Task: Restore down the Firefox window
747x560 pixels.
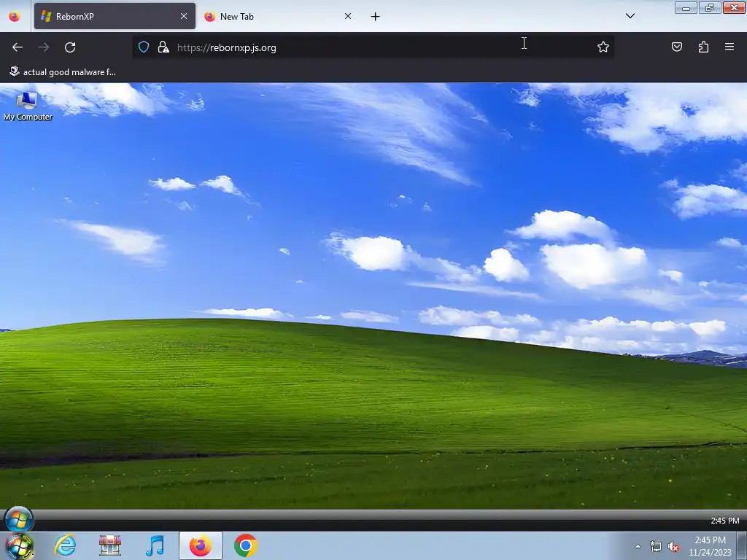Action: point(710,7)
